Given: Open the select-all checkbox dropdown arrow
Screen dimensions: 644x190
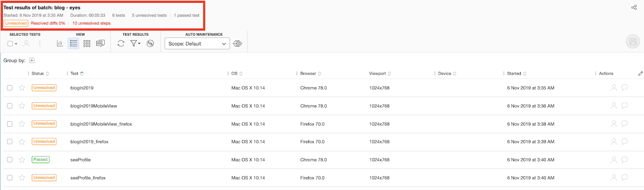Looking at the screenshot, I should tap(16, 44).
